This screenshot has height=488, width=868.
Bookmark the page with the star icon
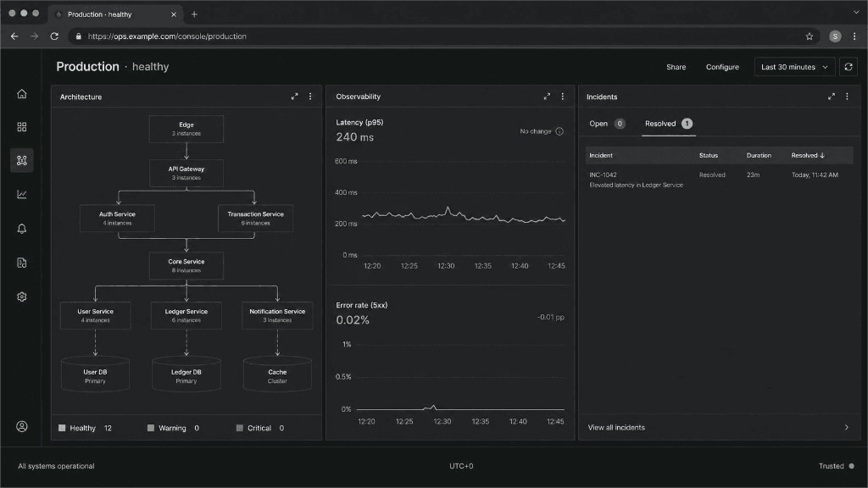pos(810,36)
